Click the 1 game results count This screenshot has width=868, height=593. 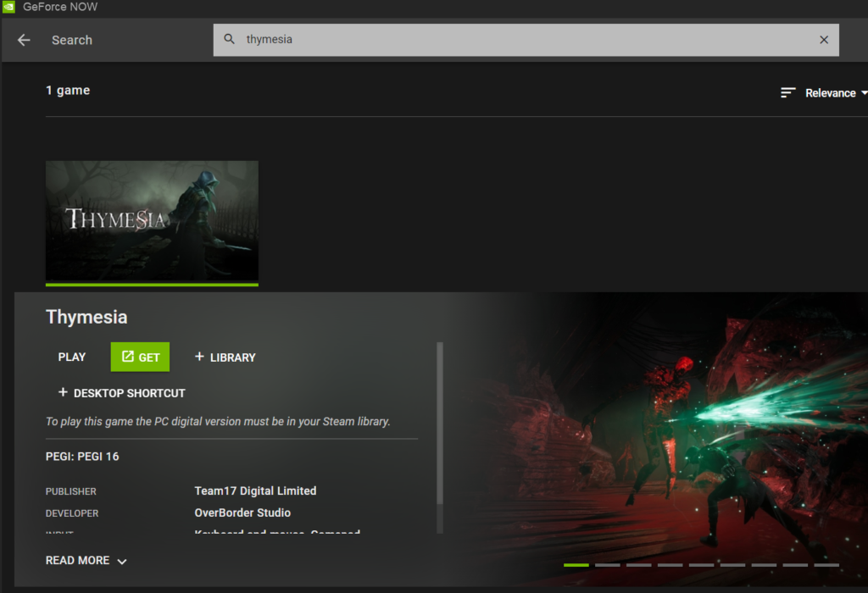tap(68, 90)
